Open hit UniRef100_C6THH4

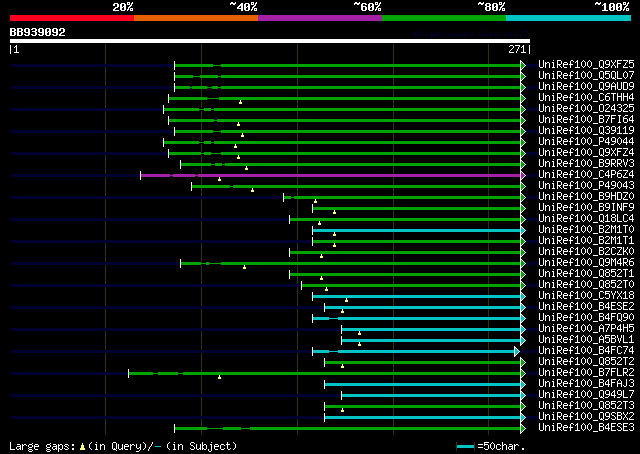click(586, 97)
